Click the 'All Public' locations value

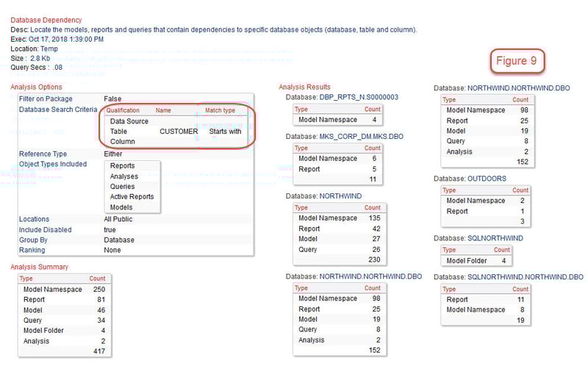tap(118, 219)
